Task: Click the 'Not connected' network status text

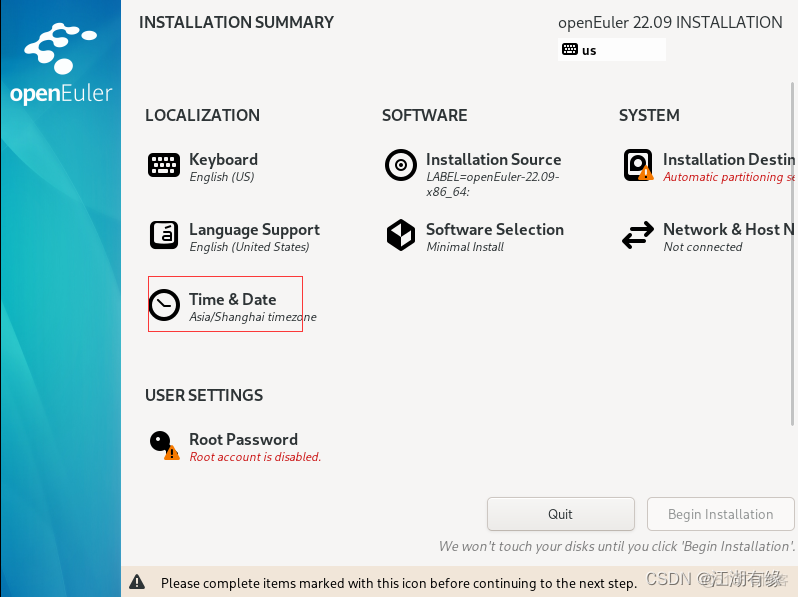Action: coord(702,247)
